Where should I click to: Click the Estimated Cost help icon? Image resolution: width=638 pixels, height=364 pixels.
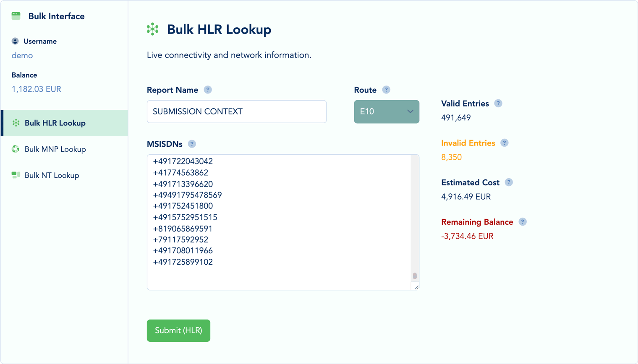pyautogui.click(x=509, y=182)
